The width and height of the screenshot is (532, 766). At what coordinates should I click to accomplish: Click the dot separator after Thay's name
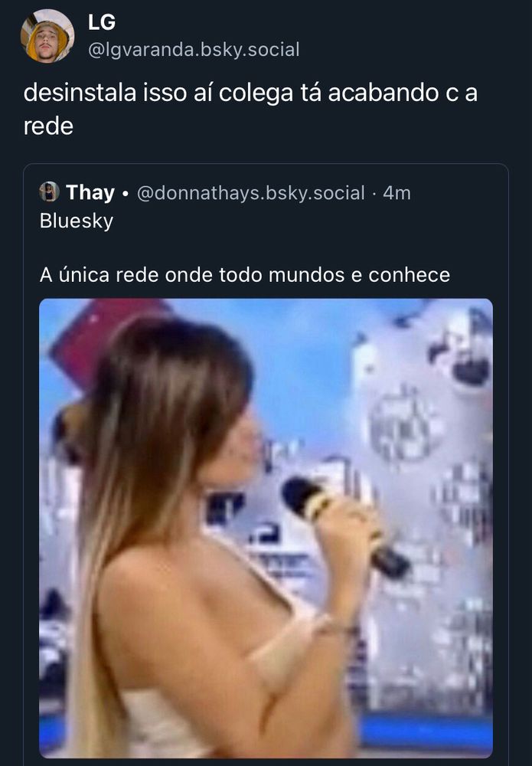coord(126,194)
